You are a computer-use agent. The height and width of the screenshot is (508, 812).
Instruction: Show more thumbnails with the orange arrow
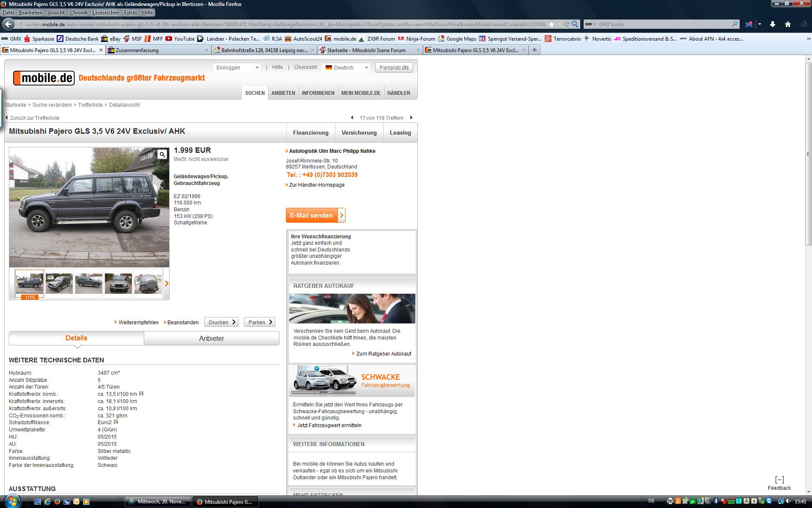pyautogui.click(x=167, y=283)
